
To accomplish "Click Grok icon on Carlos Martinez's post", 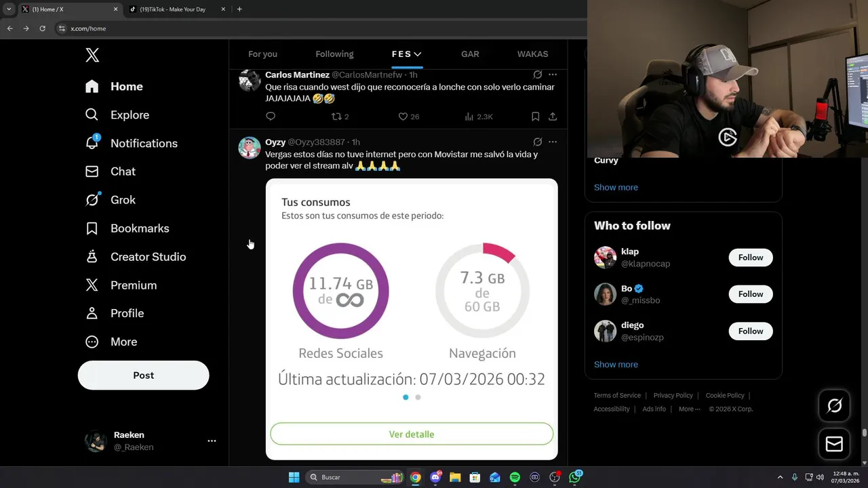I will pos(537,75).
